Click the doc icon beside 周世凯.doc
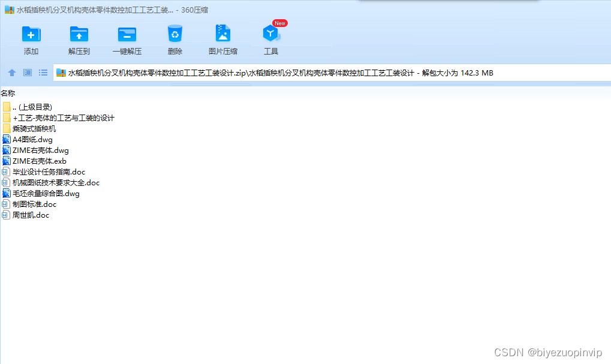Image resolution: width=611 pixels, height=364 pixels. pos(6,215)
